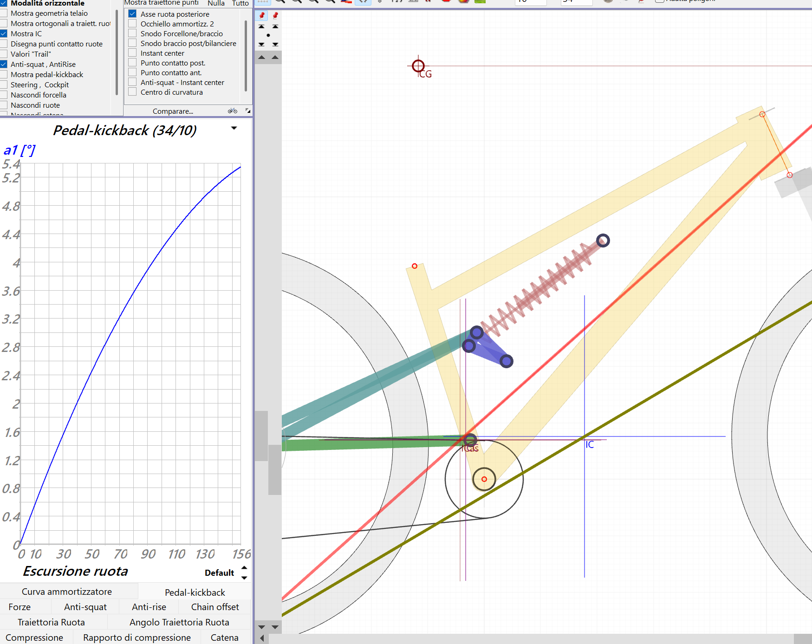
Task: Open the Forze graph tab
Action: 19,607
